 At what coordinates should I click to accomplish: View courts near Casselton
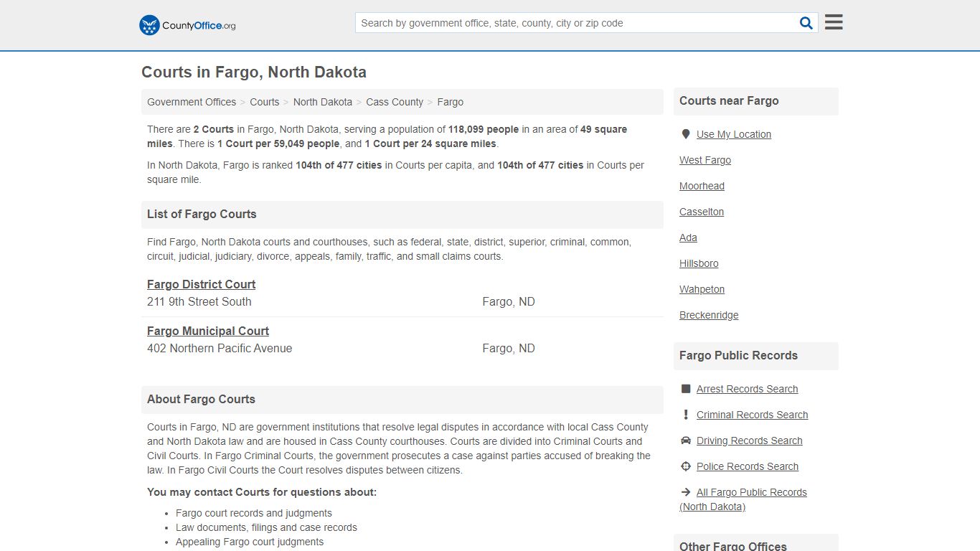click(702, 212)
